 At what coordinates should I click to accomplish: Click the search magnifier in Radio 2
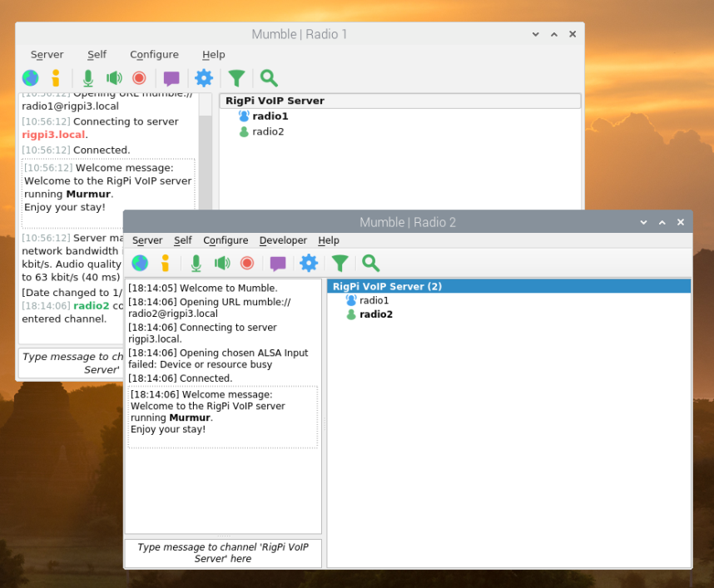(370, 264)
